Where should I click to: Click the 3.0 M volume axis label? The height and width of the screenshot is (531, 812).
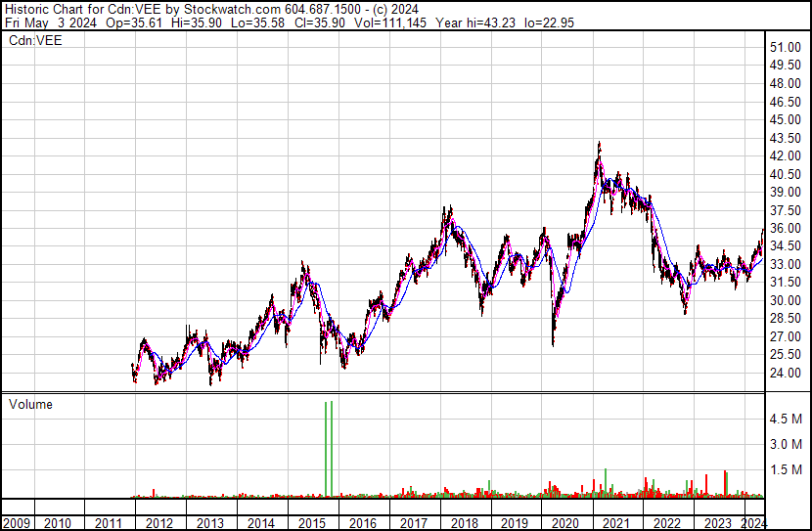(x=786, y=444)
